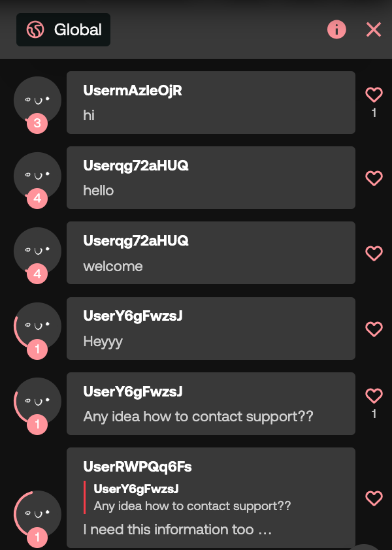Open UserRWPQq6Fs's avatar with level 1
This screenshot has height=550, width=392.
pyautogui.click(x=37, y=515)
